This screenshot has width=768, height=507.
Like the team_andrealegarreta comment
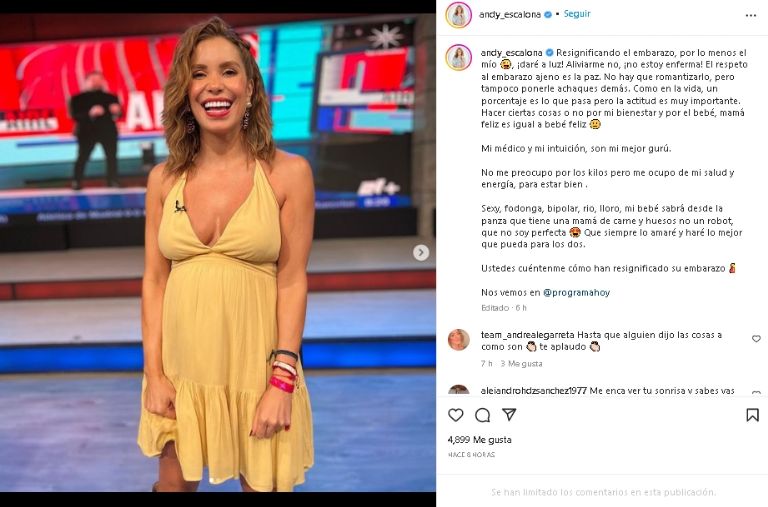756,338
